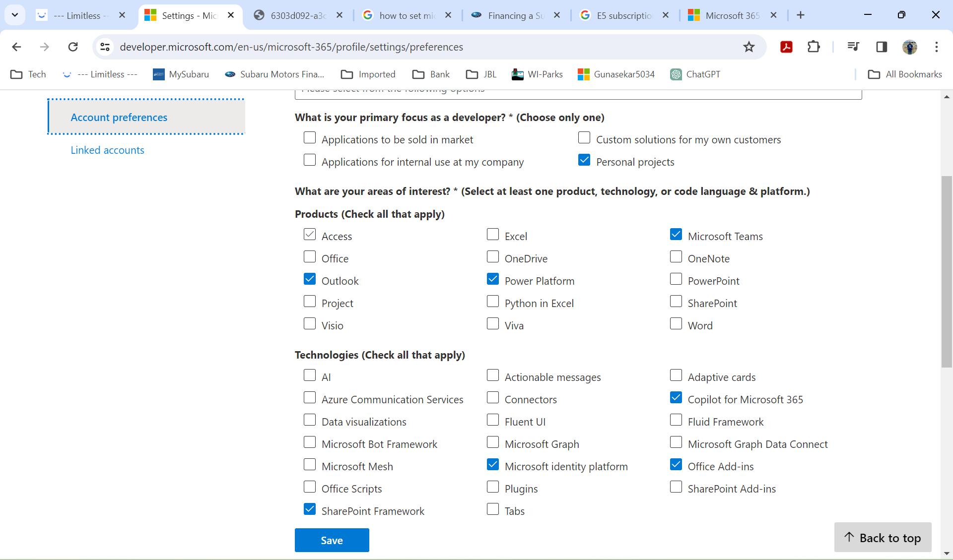Open Linked accounts link
The image size is (953, 560).
pyautogui.click(x=107, y=150)
